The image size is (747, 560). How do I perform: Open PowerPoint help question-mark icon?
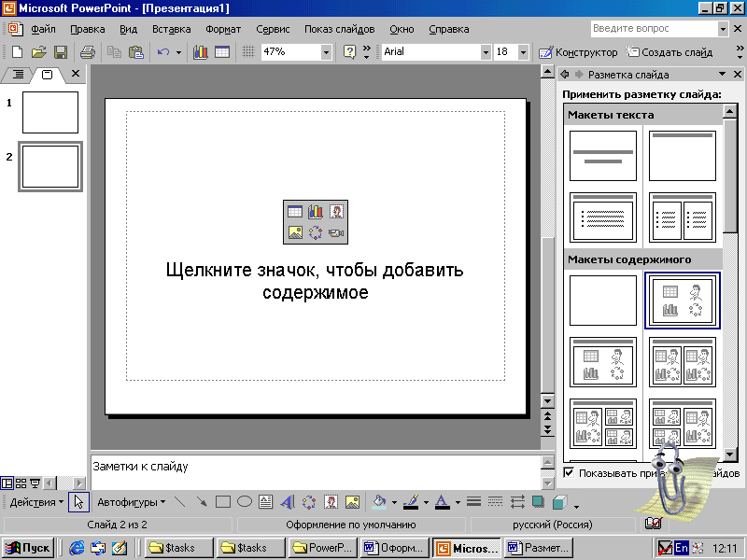(x=349, y=52)
